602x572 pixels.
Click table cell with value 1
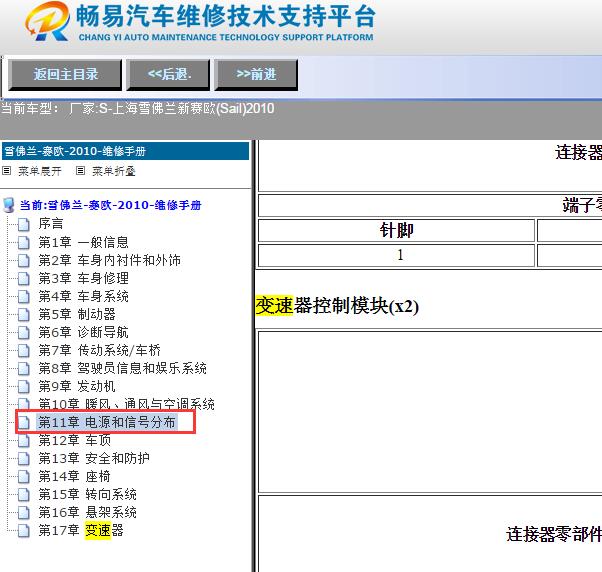(396, 255)
